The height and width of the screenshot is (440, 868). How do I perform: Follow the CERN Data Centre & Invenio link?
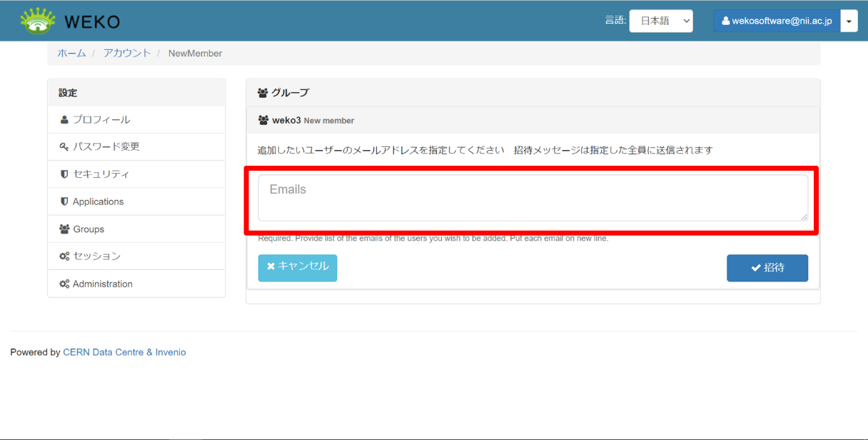coord(124,352)
